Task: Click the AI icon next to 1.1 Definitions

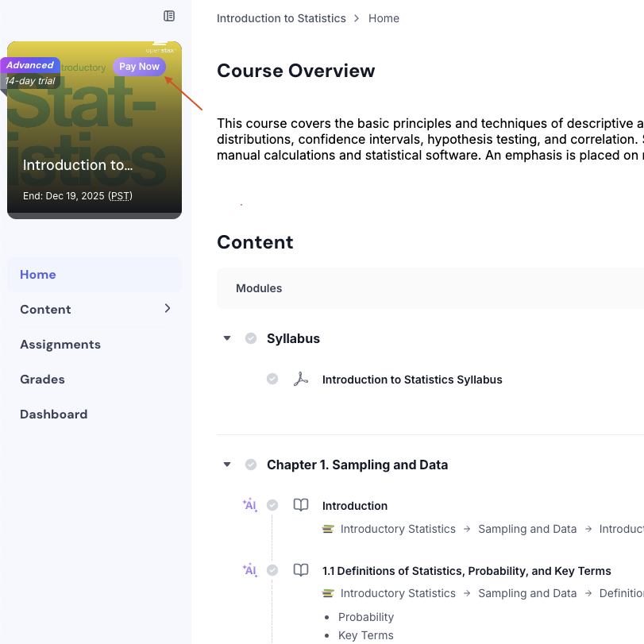Action: pos(249,570)
